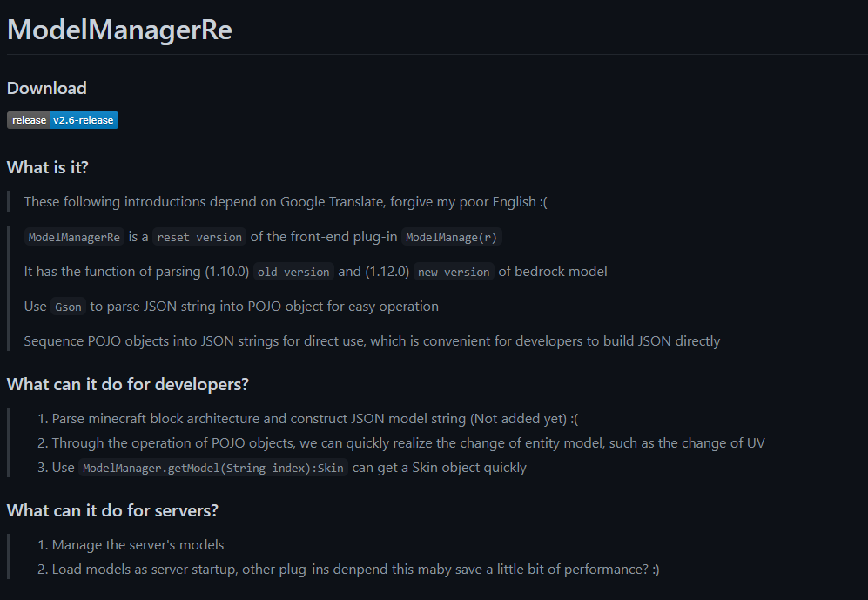Click the "What is it?" heading
868x600 pixels.
48,167
